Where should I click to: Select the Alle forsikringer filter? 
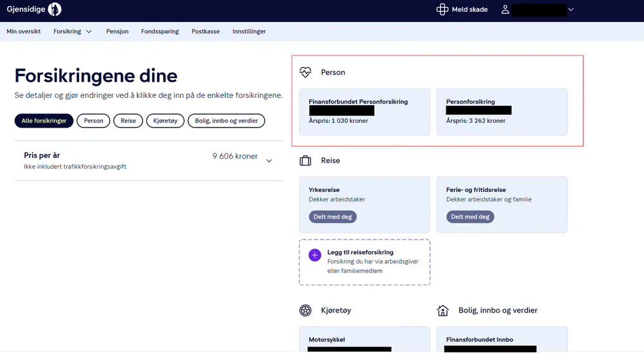pos(44,121)
